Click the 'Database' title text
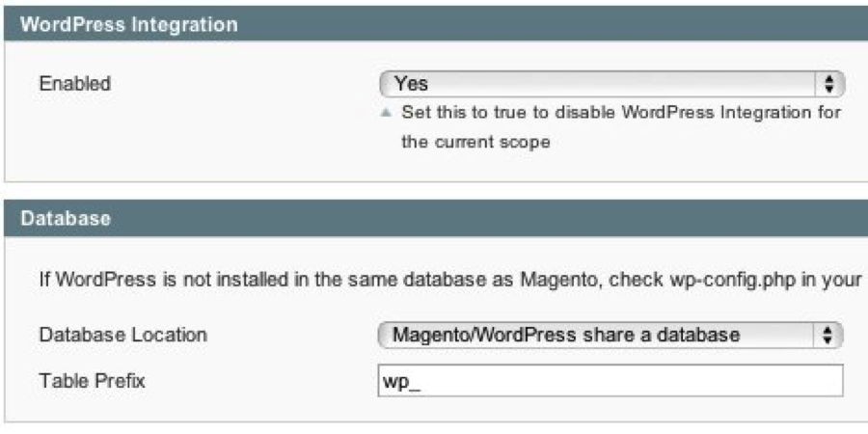This screenshot has width=868, height=434. 65,219
